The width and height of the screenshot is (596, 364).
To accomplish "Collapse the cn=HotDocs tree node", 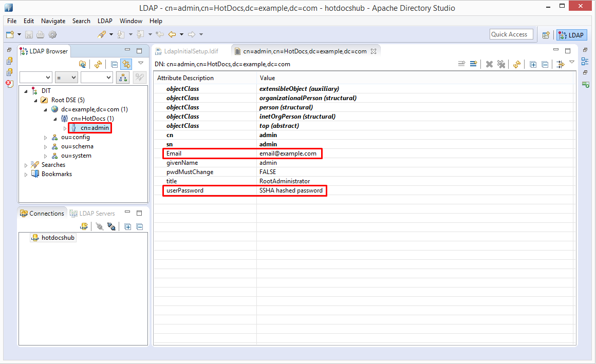I will point(55,119).
